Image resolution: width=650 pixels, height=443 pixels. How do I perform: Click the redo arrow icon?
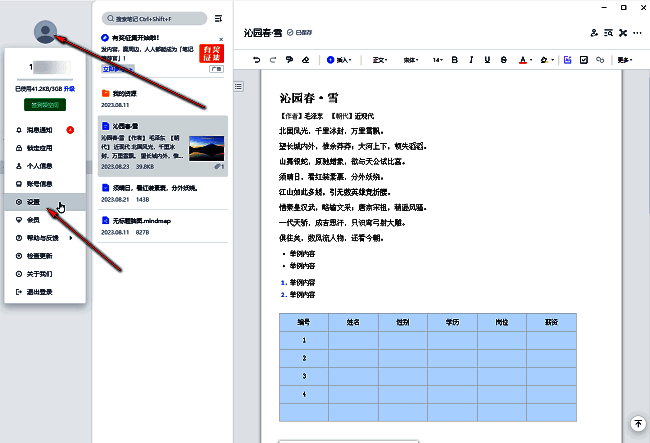pyautogui.click(x=273, y=60)
